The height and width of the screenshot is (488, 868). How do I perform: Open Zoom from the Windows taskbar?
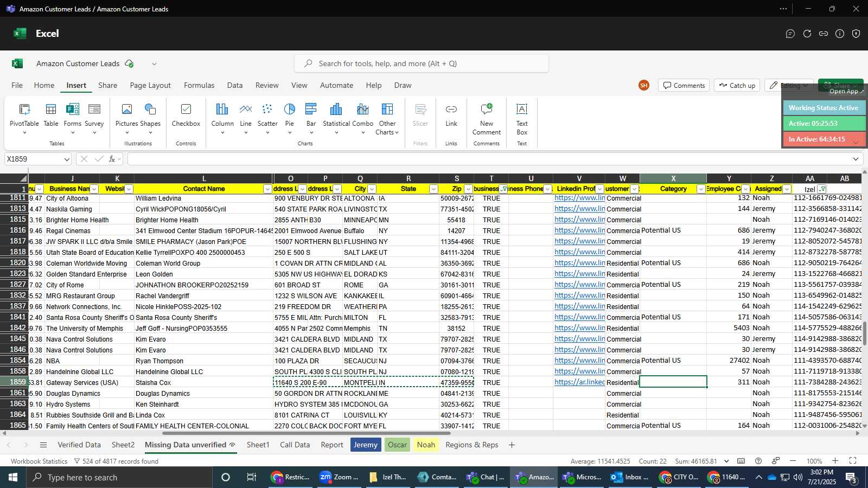(339, 477)
